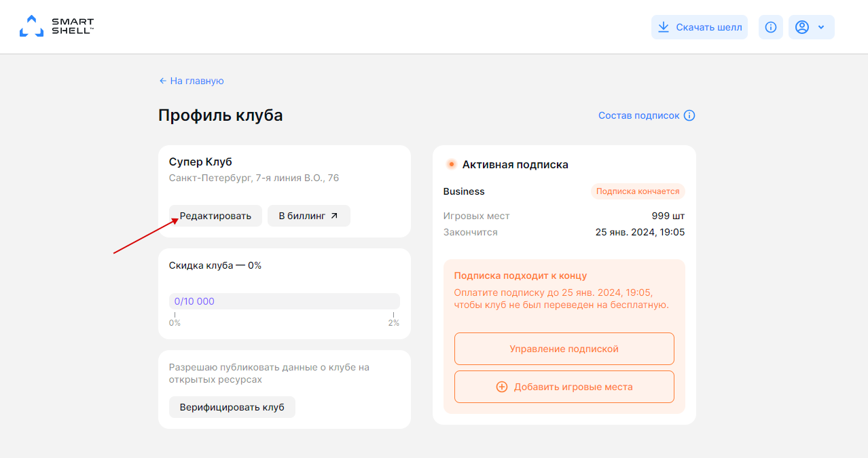Screen dimensions: 868x458
Task: Click the club discount progress bar
Action: point(284,301)
